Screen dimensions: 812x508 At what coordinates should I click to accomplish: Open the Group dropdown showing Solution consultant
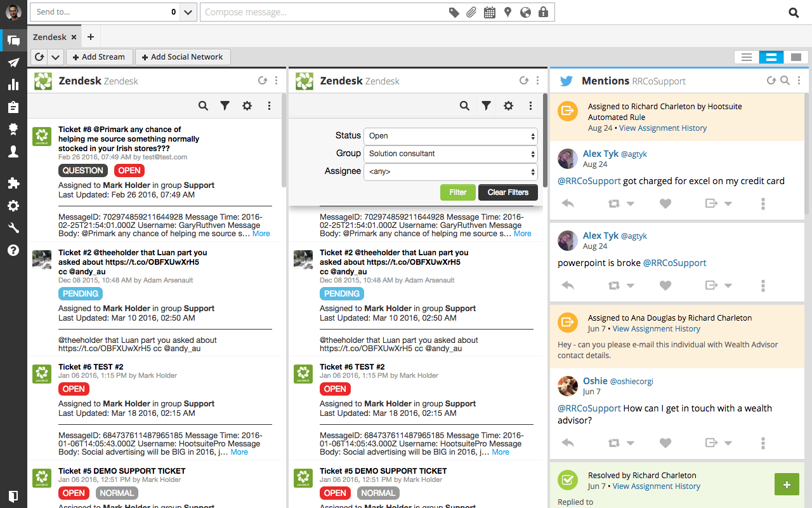450,154
